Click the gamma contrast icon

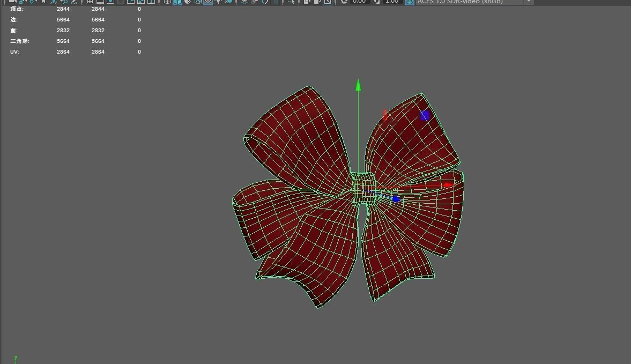[x=377, y=2]
